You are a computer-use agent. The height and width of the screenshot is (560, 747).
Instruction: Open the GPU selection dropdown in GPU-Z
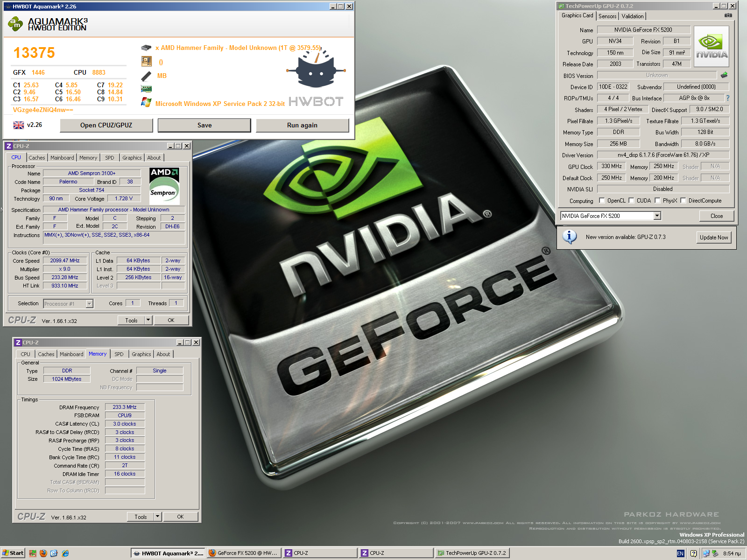tap(657, 216)
